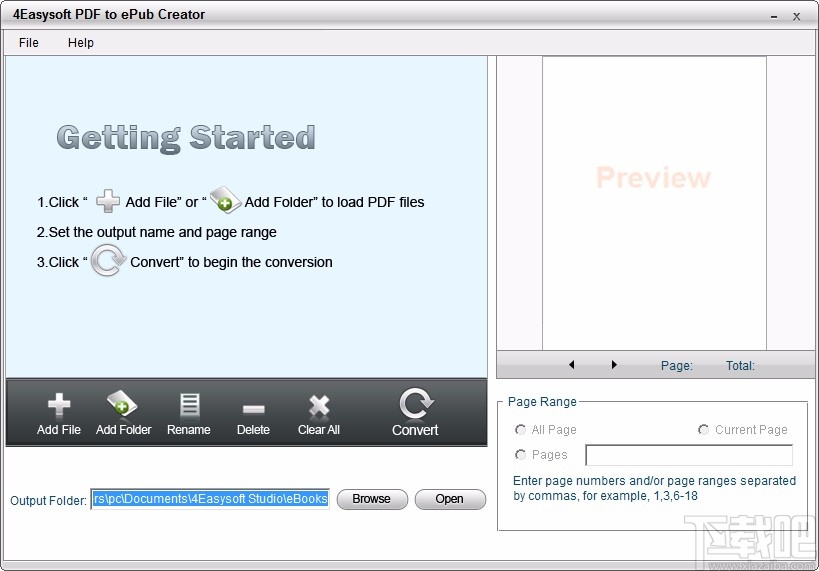Click the Preview page area
This screenshot has height=571, width=819.
654,203
